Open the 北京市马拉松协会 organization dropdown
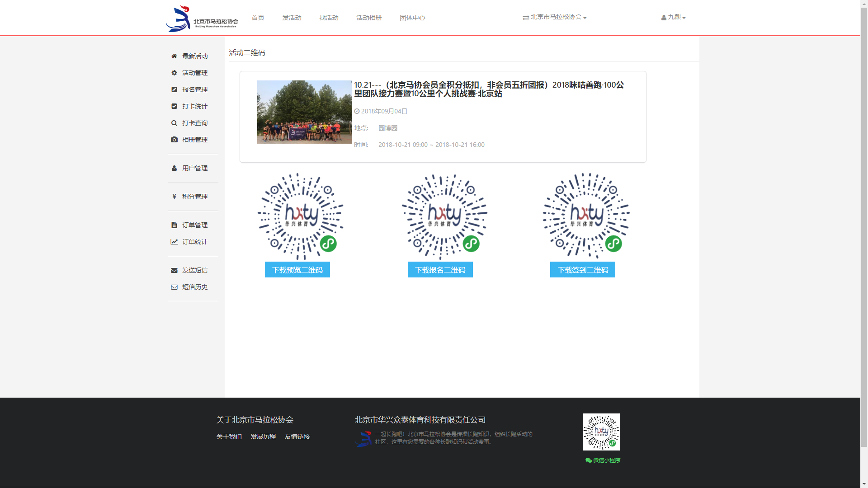Viewport: 868px width, 488px height. point(555,17)
